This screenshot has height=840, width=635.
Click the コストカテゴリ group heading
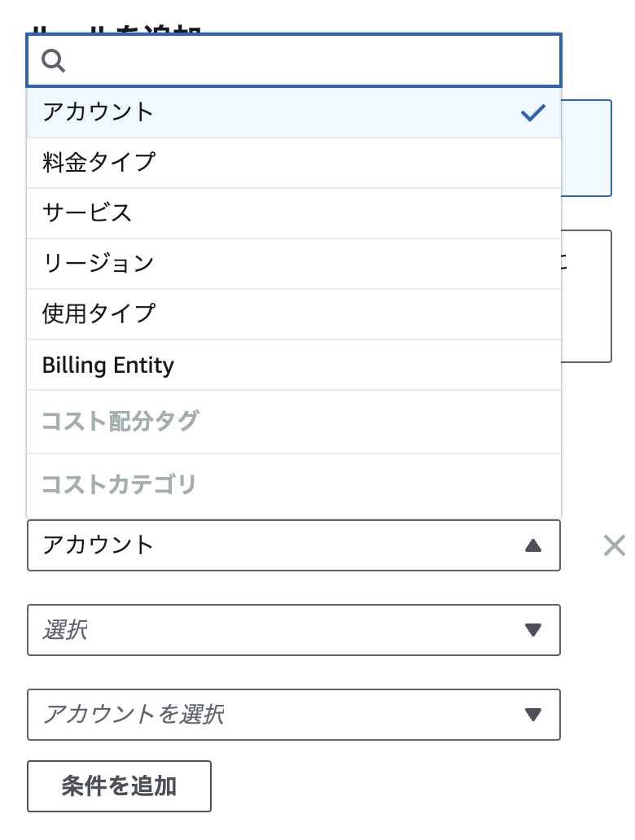[119, 484]
